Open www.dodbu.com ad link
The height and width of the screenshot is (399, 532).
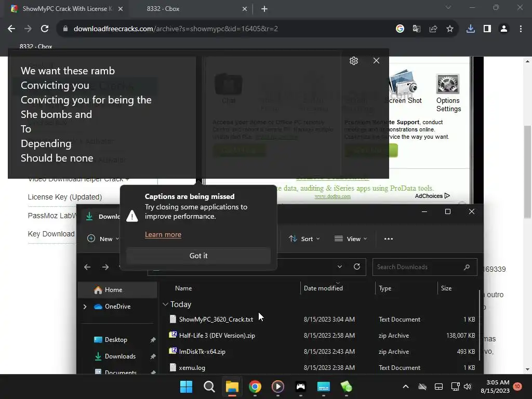332,196
